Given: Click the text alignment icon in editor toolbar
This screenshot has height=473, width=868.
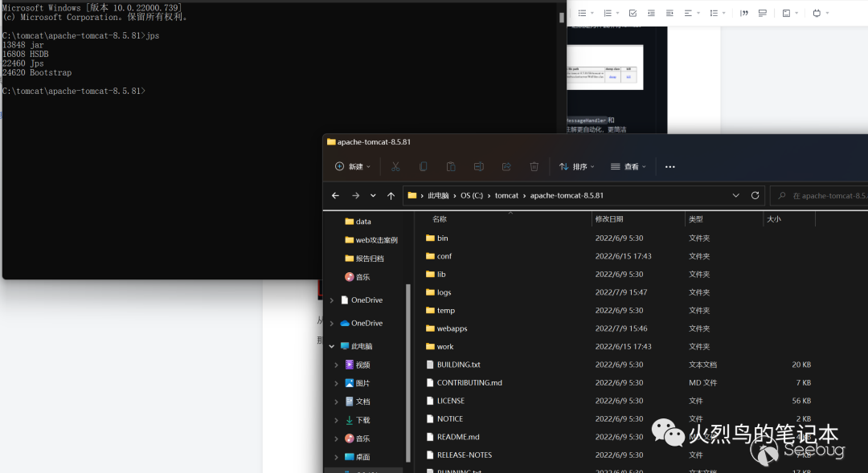Looking at the screenshot, I should click(x=688, y=13).
